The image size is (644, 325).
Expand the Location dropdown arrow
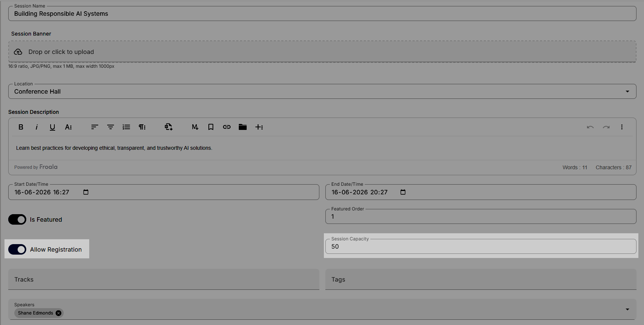click(628, 92)
